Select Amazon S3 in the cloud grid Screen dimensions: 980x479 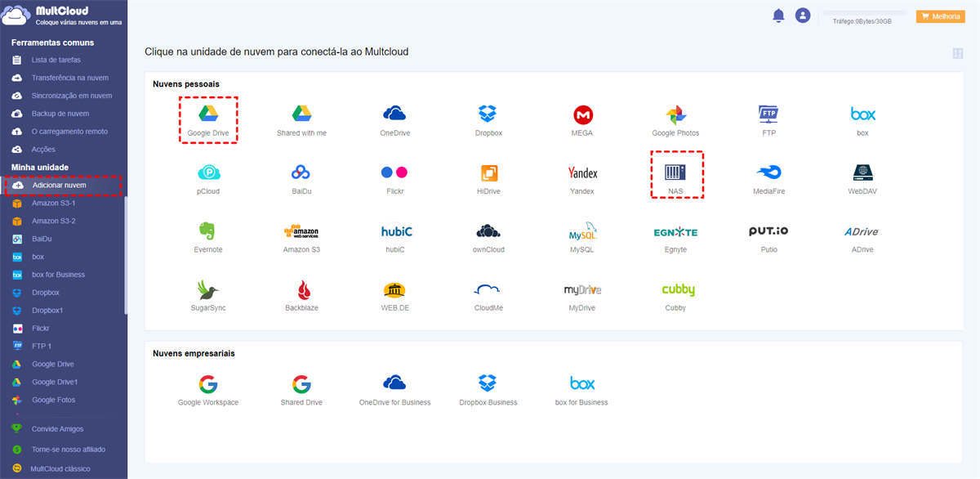point(301,232)
